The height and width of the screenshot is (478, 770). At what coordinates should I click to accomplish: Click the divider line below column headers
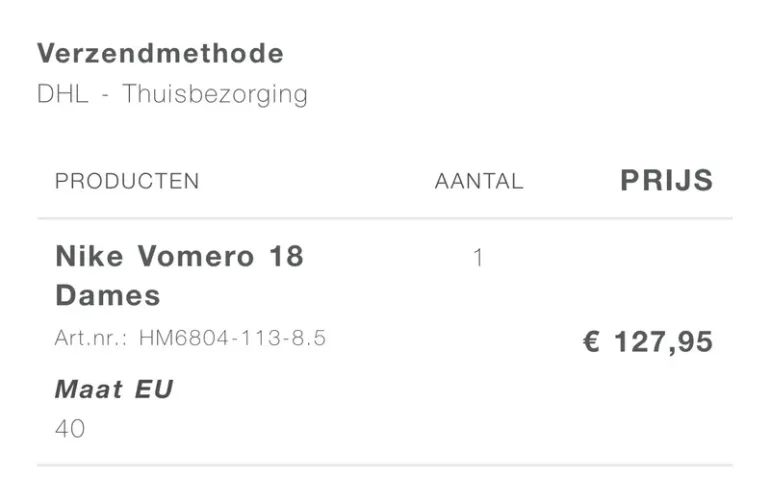(385, 218)
